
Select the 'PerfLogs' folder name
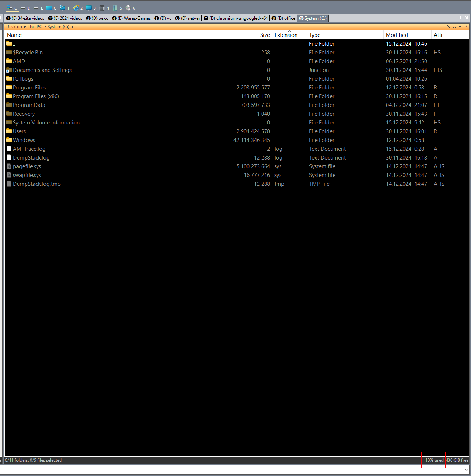(23, 79)
